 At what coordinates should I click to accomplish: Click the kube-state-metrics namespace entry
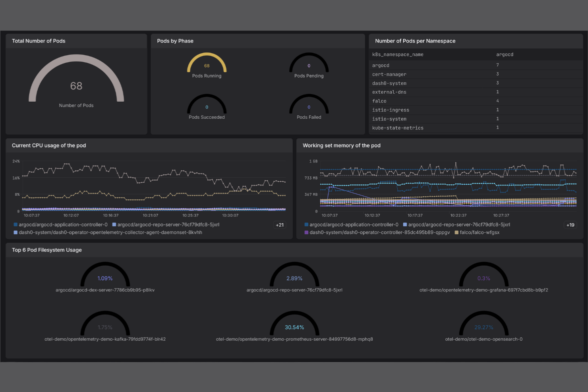[398, 127]
